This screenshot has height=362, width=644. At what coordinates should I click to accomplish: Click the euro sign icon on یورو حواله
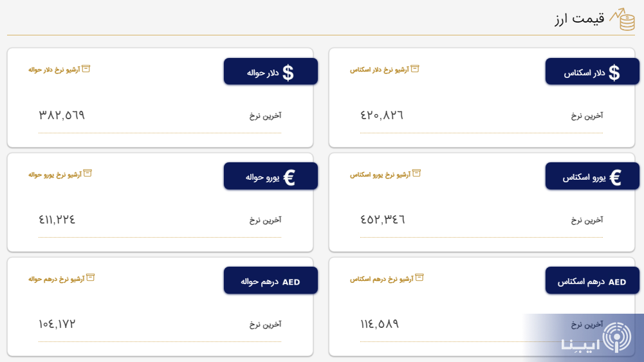point(289,177)
